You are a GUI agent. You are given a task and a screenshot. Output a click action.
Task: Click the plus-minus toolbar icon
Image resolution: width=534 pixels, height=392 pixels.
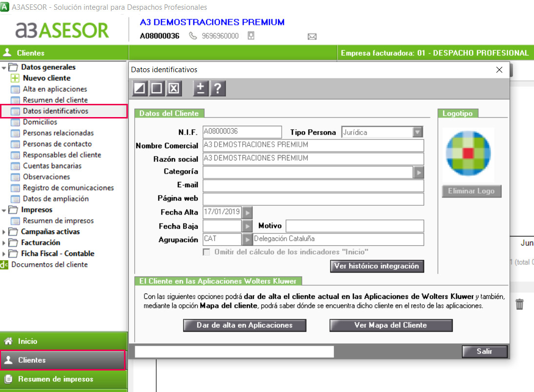click(x=201, y=88)
